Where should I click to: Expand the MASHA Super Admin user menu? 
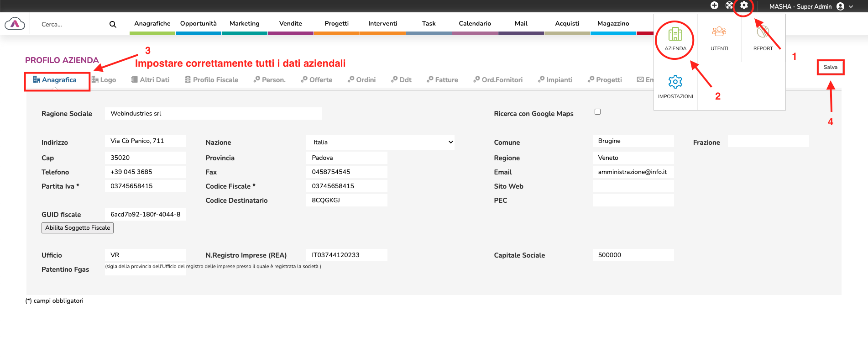click(810, 6)
